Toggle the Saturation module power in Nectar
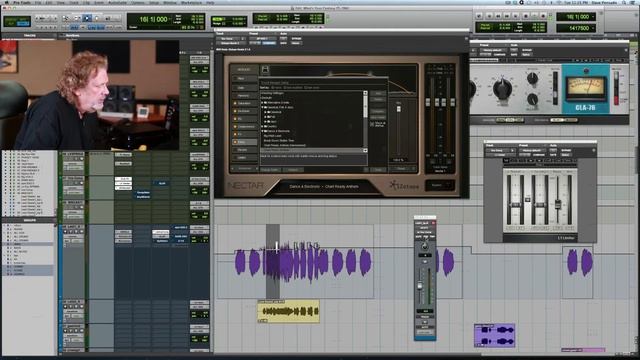Screen dimensions: 640x360 pyautogui.click(x=235, y=103)
